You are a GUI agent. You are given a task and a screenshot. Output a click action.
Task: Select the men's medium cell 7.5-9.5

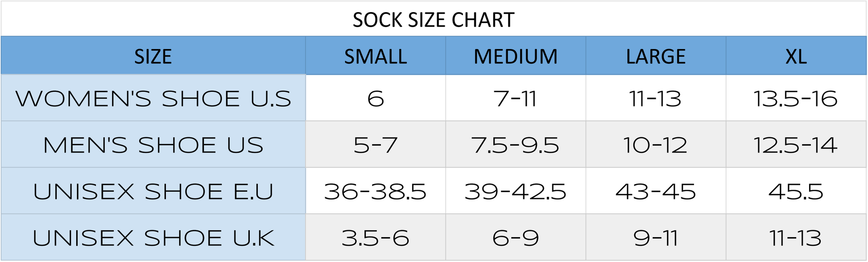pyautogui.click(x=516, y=145)
